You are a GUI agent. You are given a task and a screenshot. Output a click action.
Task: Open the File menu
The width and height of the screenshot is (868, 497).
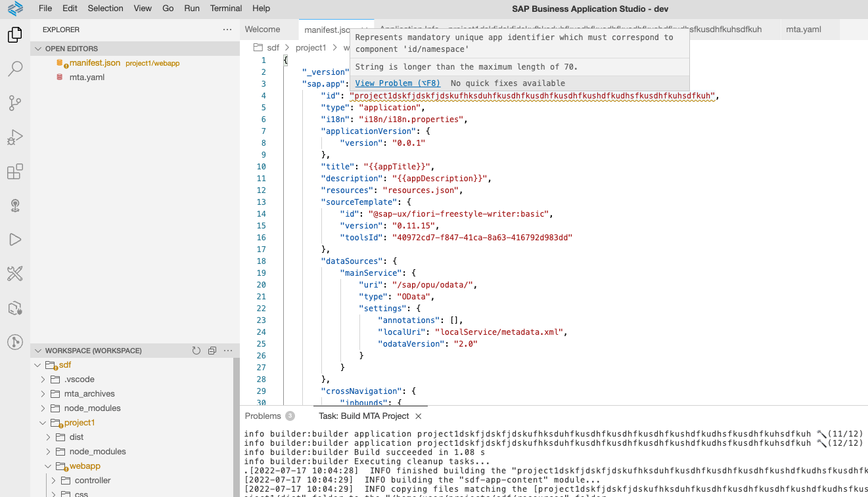[x=45, y=9]
